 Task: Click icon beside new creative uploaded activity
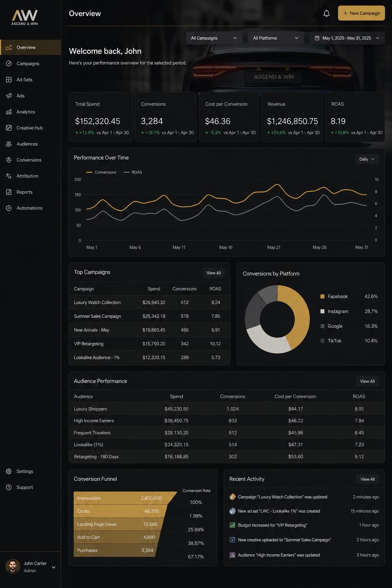[232, 540]
